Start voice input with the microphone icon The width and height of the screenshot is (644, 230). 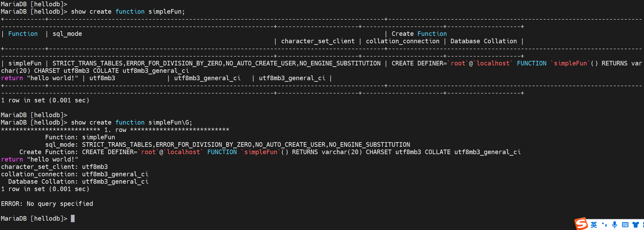point(615,225)
